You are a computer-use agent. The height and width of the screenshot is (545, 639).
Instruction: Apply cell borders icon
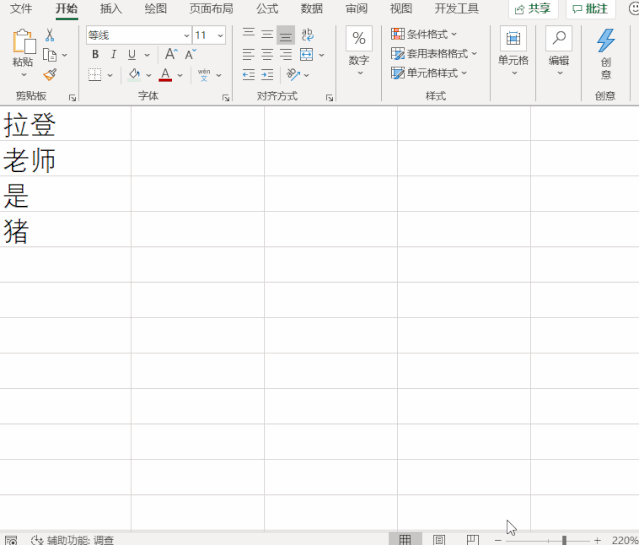coord(95,75)
